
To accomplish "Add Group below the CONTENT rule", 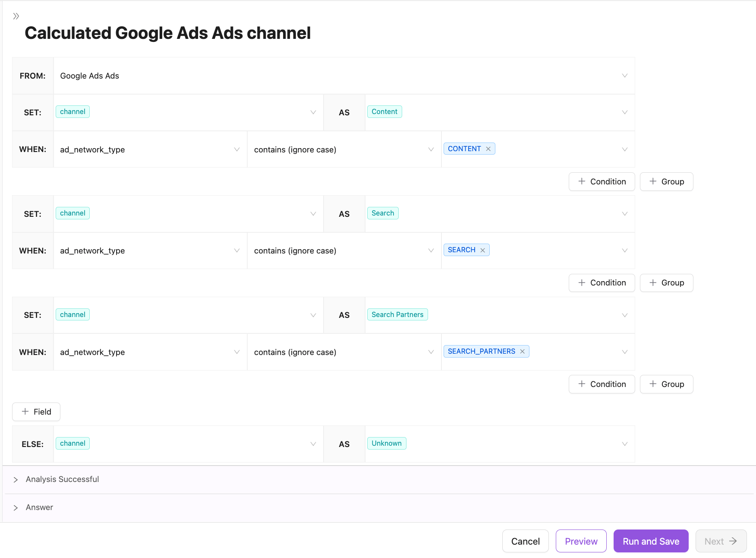I will (666, 181).
